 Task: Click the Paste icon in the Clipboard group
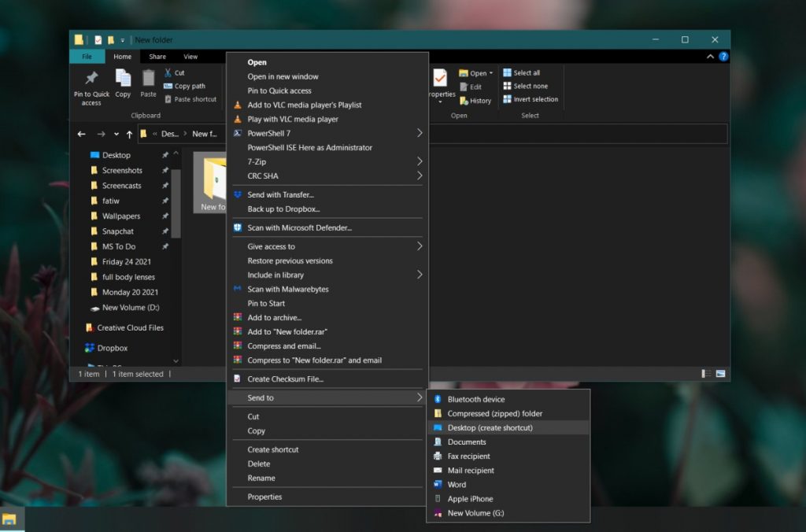147,80
